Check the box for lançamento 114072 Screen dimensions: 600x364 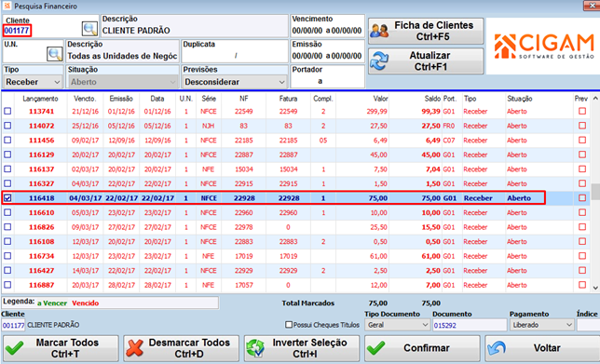tap(7, 126)
